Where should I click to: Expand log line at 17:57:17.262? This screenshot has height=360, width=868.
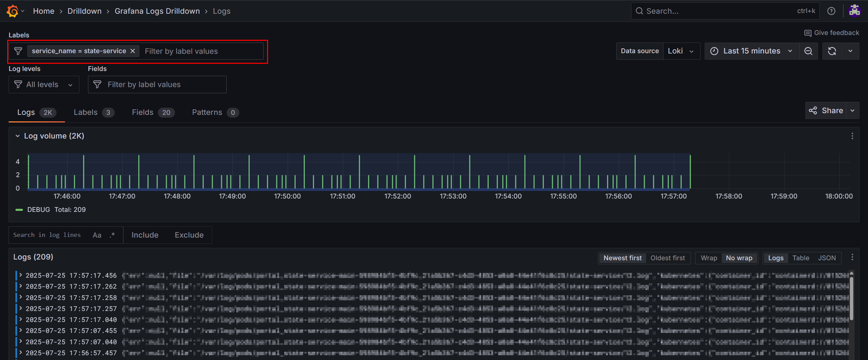(21, 286)
